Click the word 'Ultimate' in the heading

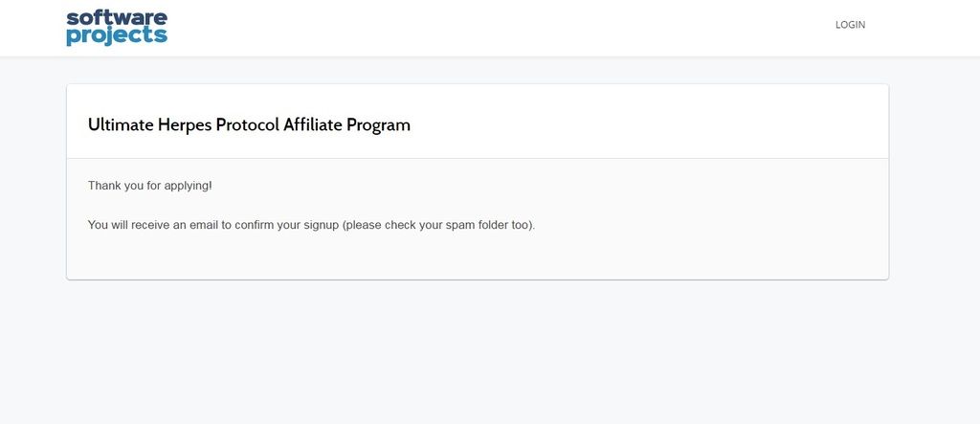[x=121, y=124]
